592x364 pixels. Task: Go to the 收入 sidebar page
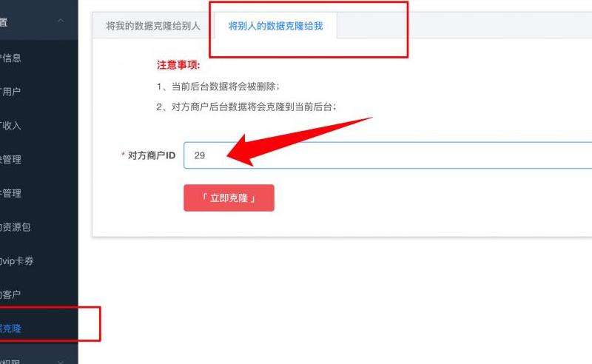(x=10, y=125)
